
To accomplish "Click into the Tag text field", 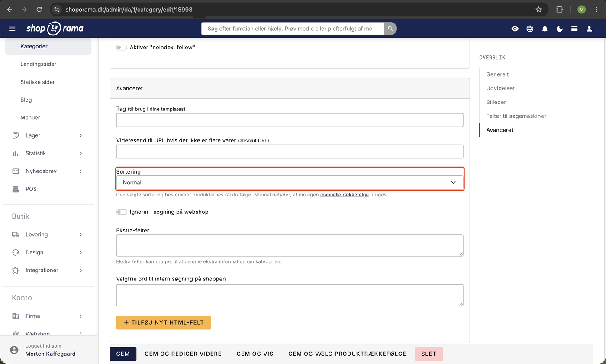I will [290, 120].
